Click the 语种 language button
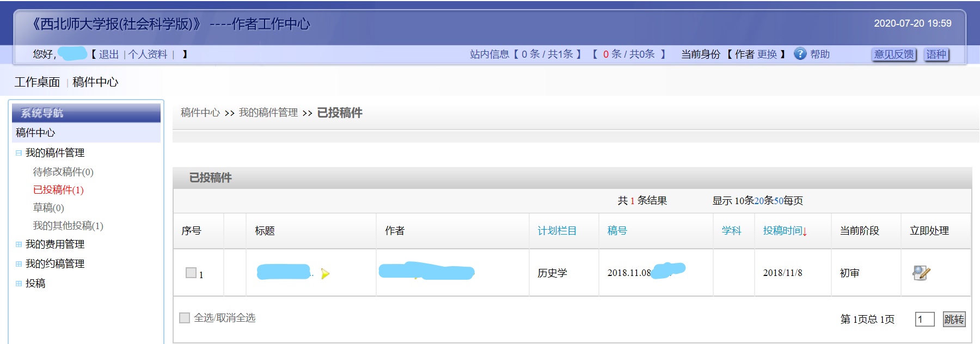The height and width of the screenshot is (344, 980). tap(936, 54)
